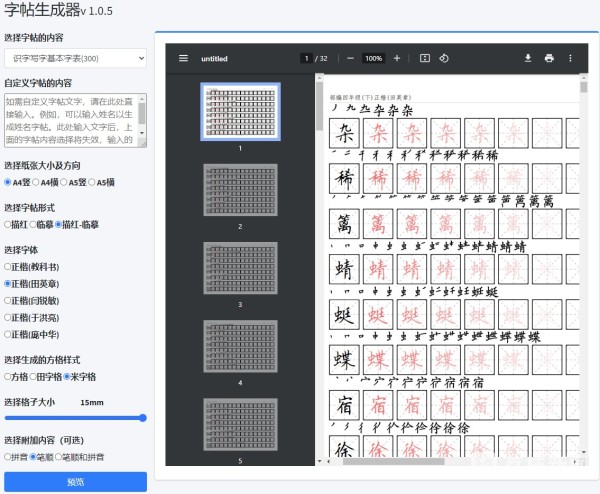Click the black 杂 character cell
600x494 pixels.
[x=344, y=133]
